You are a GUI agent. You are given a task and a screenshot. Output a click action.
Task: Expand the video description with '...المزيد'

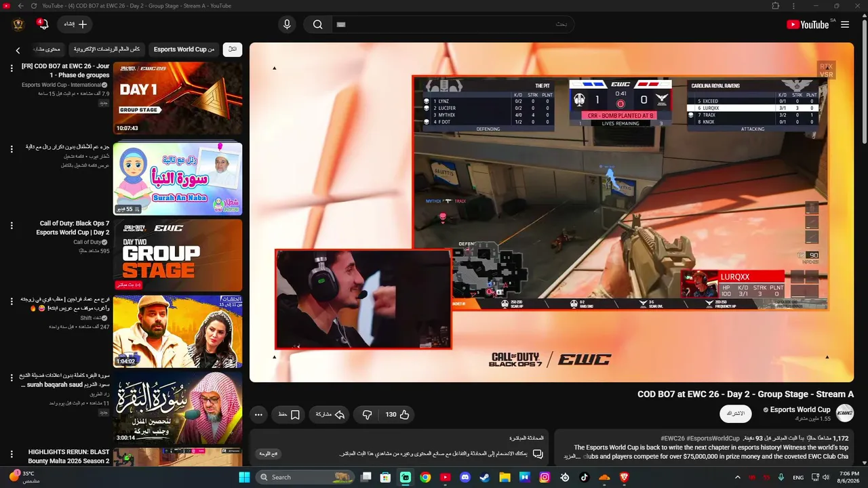pos(574,457)
